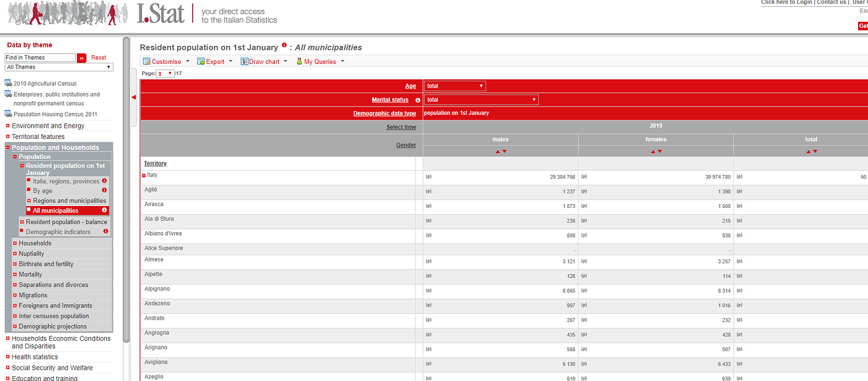The height and width of the screenshot is (381, 868).
Task: Click the Export toolbar icon
Action: (x=201, y=61)
